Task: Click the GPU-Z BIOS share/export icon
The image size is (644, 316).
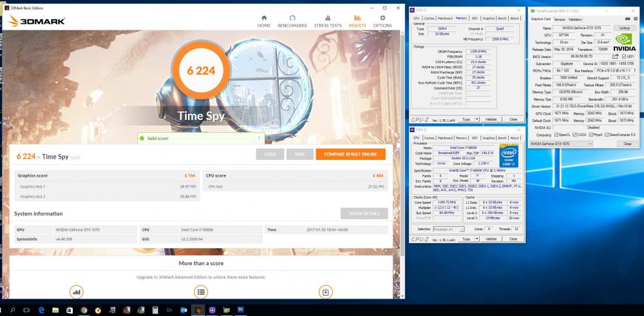Action: [615, 57]
